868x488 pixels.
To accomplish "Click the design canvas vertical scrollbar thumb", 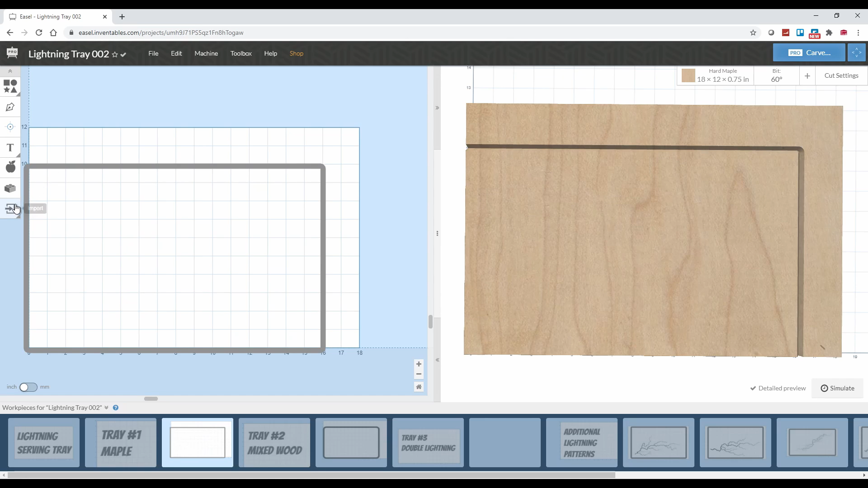I will [430, 322].
